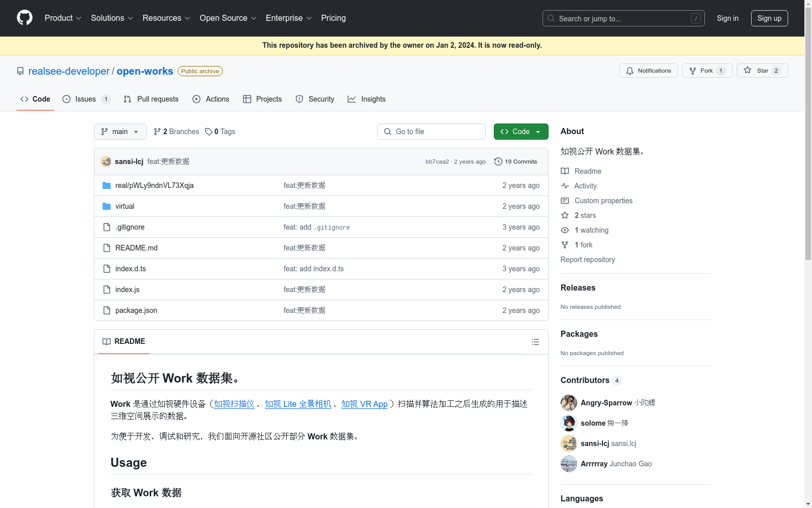Expand the Solutions menu
The width and height of the screenshot is (812, 508).
pos(112,18)
